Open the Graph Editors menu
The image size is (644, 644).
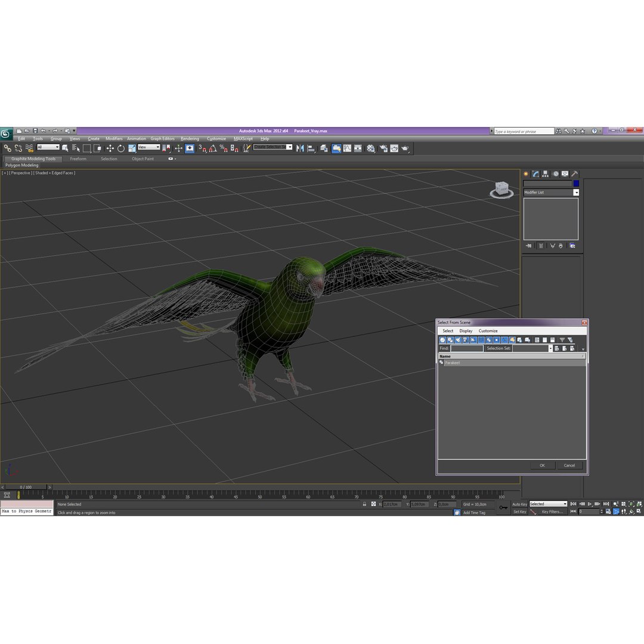162,139
